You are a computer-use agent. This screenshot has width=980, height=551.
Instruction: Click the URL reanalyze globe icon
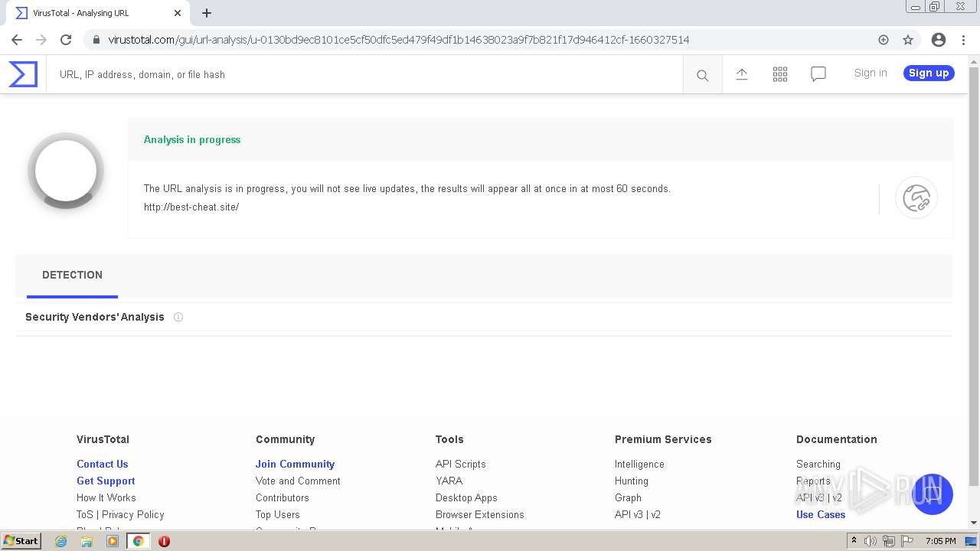coord(916,198)
